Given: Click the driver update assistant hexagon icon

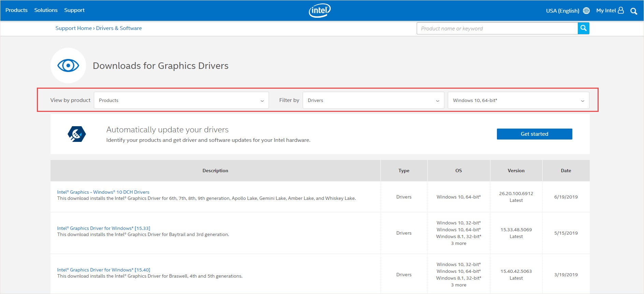Looking at the screenshot, I should coord(77,134).
